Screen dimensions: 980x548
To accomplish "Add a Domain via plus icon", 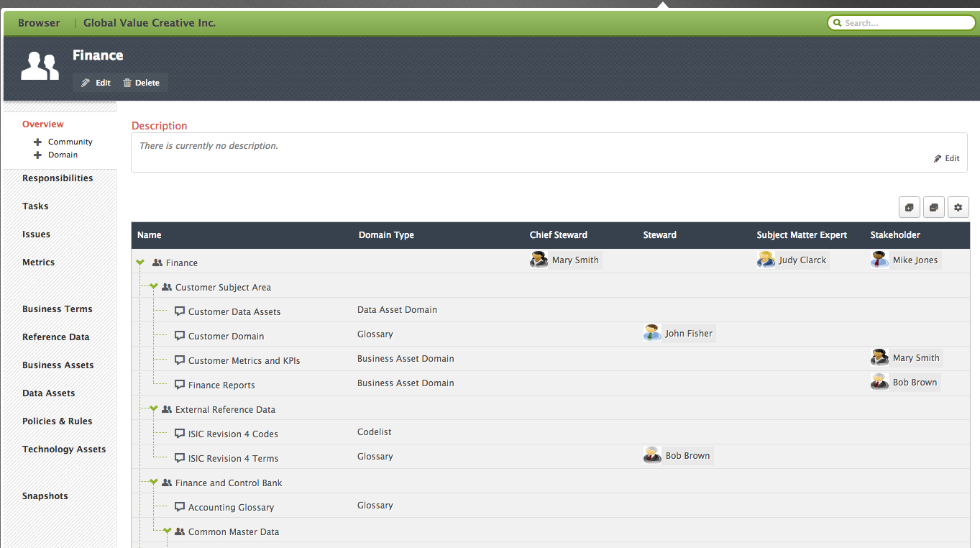I will (x=37, y=155).
